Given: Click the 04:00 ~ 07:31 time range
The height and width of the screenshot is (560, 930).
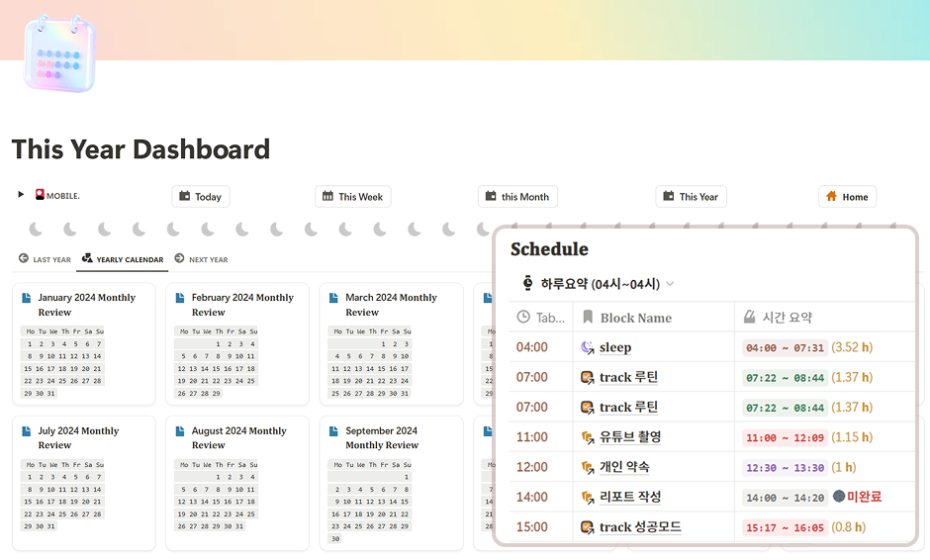Looking at the screenshot, I should (785, 348).
